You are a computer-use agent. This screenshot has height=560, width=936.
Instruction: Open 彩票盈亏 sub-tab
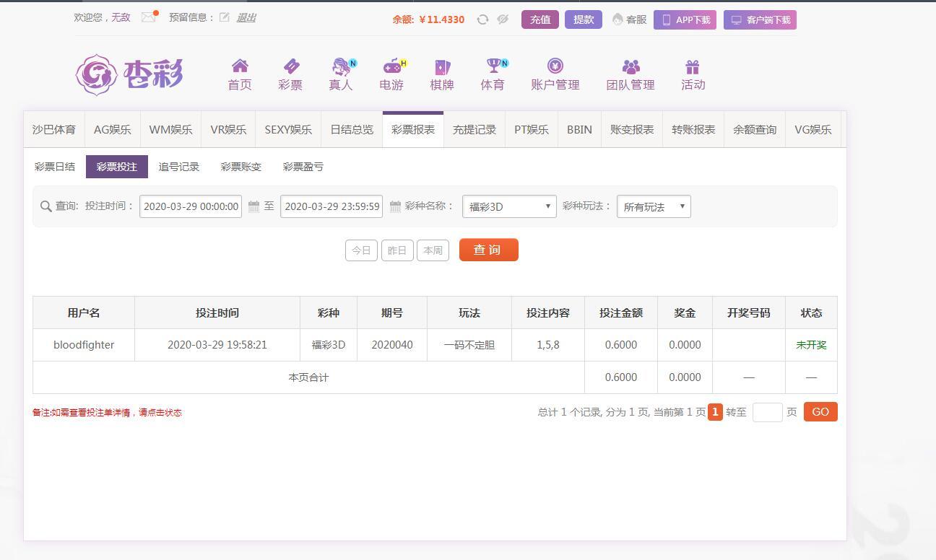pos(303,167)
